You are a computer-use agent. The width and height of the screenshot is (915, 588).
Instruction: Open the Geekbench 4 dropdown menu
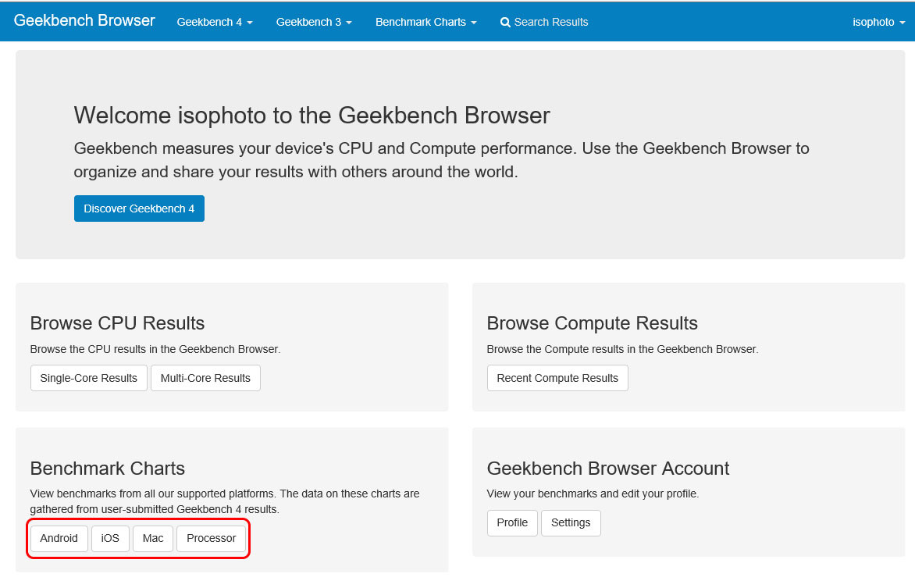pyautogui.click(x=215, y=22)
